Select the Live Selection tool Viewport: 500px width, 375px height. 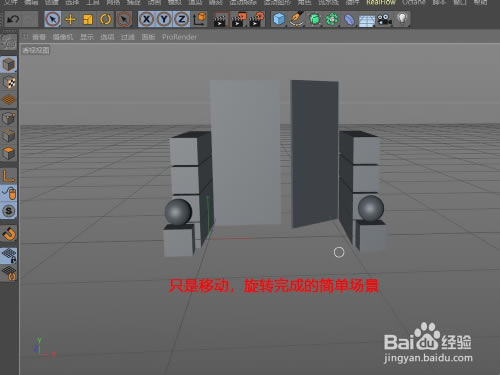click(x=52, y=19)
